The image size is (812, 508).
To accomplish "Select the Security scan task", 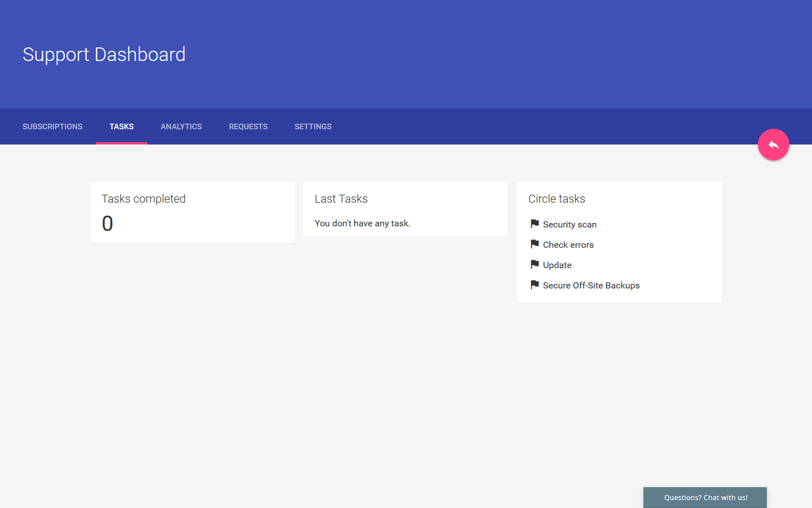I will pyautogui.click(x=570, y=225).
